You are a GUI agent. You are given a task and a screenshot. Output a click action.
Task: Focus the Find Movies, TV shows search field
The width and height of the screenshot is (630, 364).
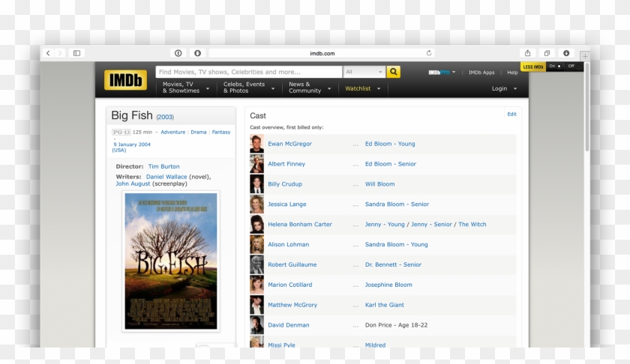click(249, 72)
